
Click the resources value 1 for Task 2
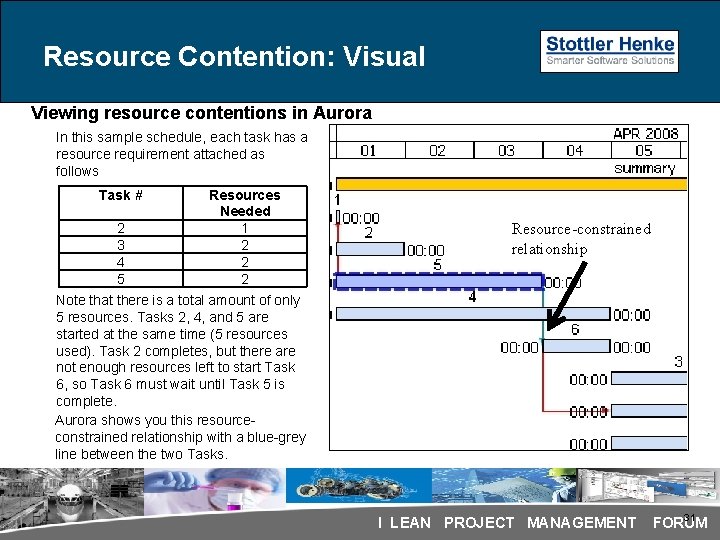[245, 228]
